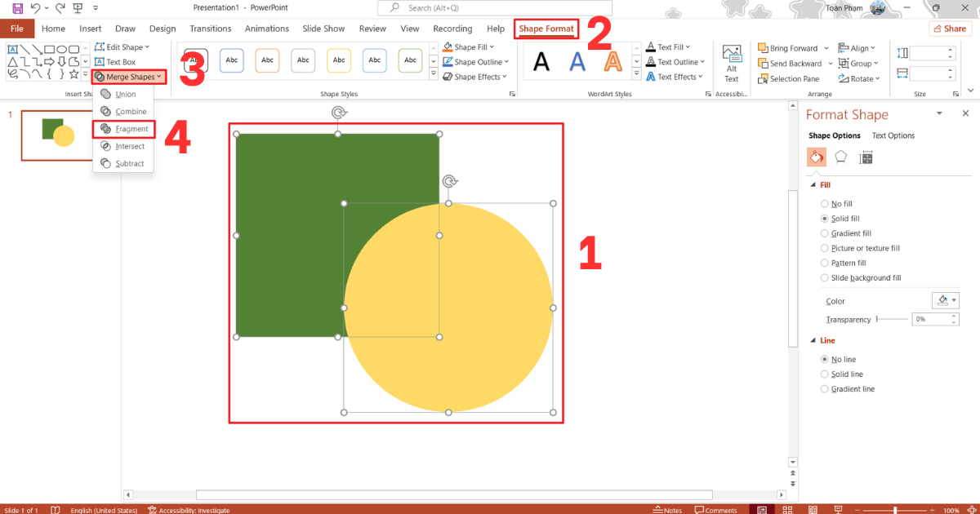
Task: Select slide 1 thumbnail in slide panel
Action: tap(57, 135)
